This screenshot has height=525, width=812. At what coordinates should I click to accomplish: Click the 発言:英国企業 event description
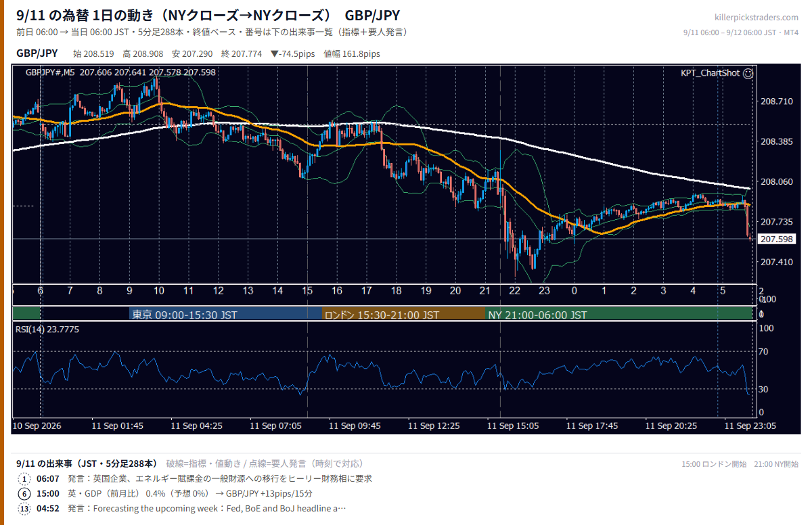(x=220, y=478)
